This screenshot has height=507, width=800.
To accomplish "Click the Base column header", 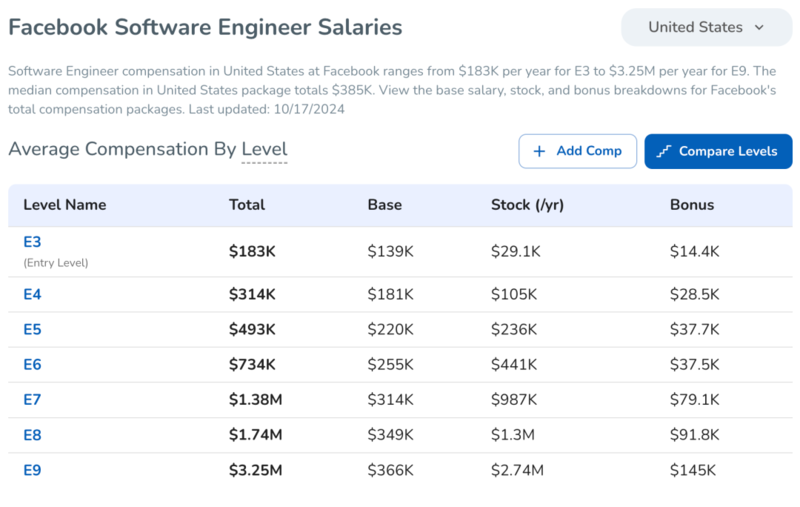I will (385, 205).
